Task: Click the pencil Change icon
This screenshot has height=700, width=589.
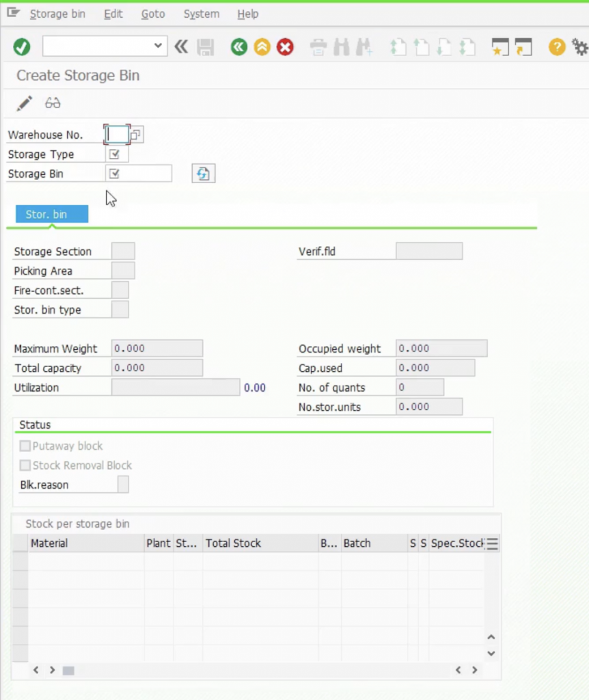Action: click(25, 103)
